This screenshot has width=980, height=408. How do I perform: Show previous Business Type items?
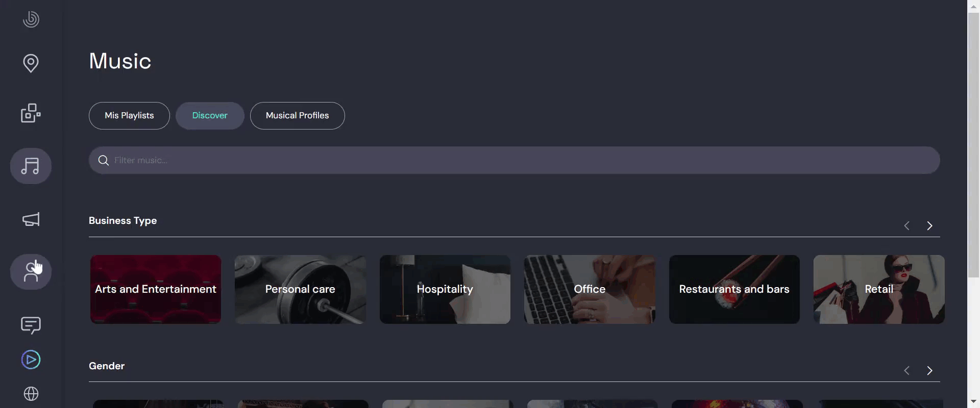[x=907, y=226]
